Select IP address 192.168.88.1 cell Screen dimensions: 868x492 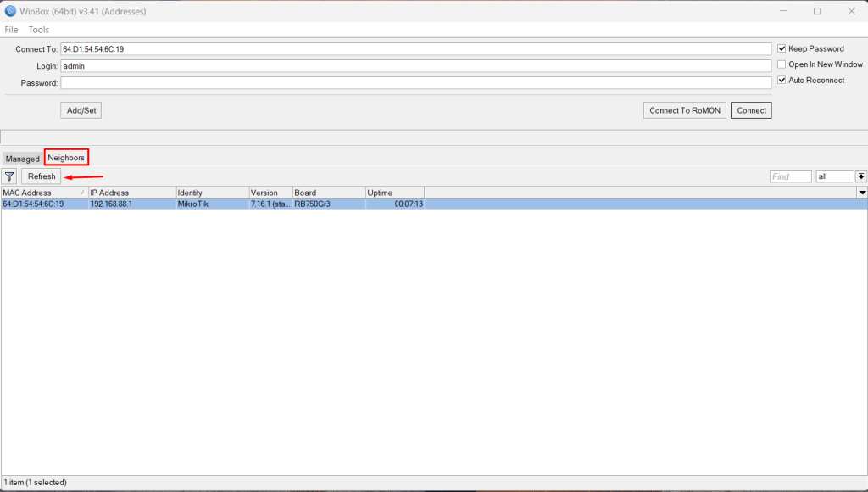[x=131, y=204]
